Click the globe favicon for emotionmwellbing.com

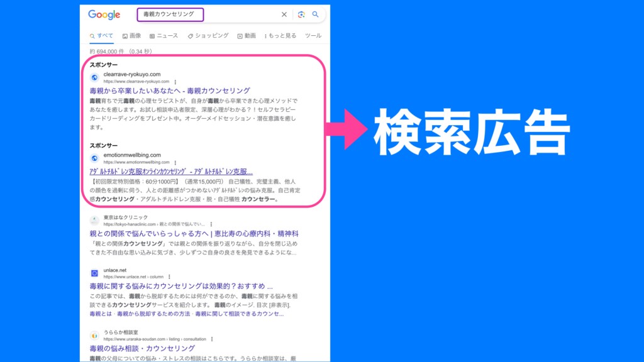[94, 158]
